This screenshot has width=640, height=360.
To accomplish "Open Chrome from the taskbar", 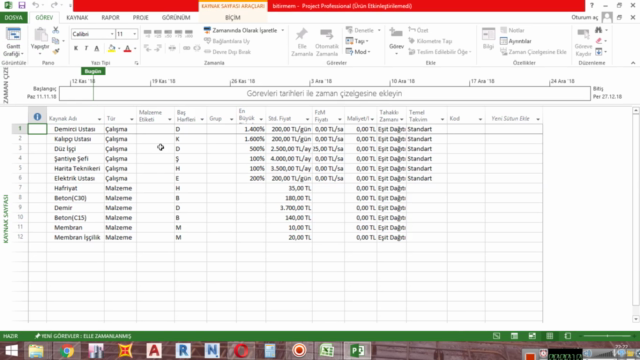I will (67, 351).
